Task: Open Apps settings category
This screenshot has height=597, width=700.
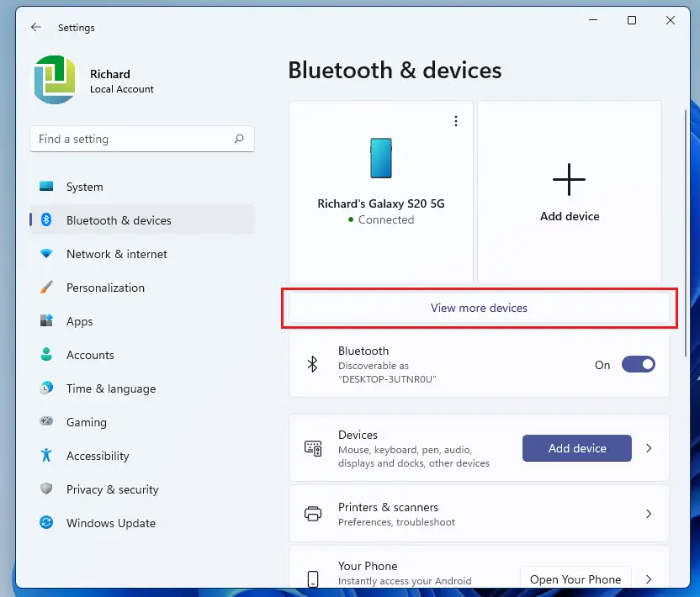Action: click(x=142, y=321)
